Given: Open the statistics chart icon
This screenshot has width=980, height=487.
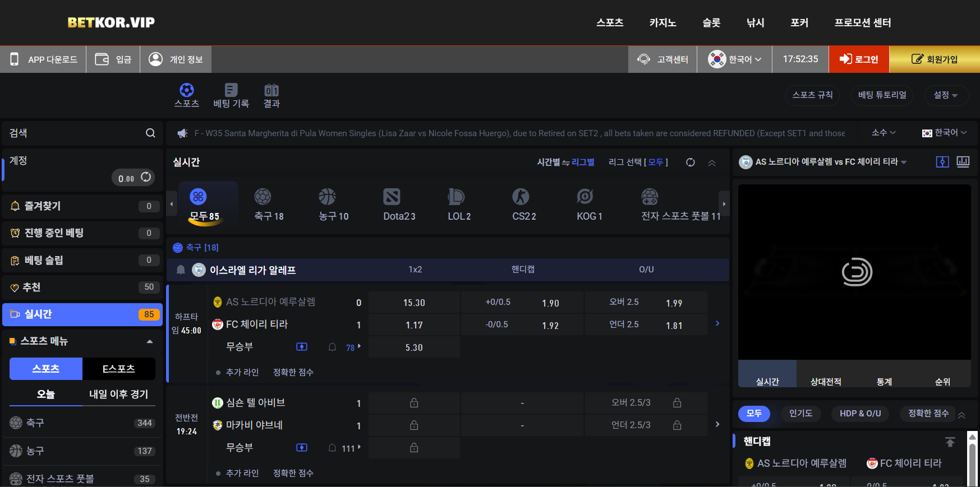Looking at the screenshot, I should point(963,162).
